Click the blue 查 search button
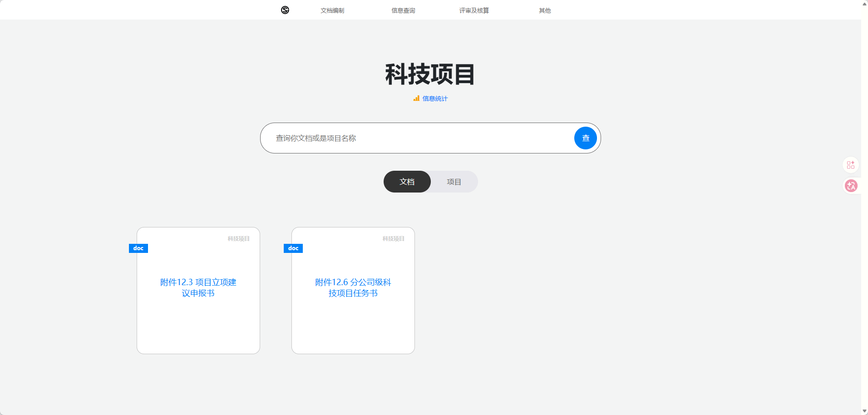 click(x=586, y=138)
